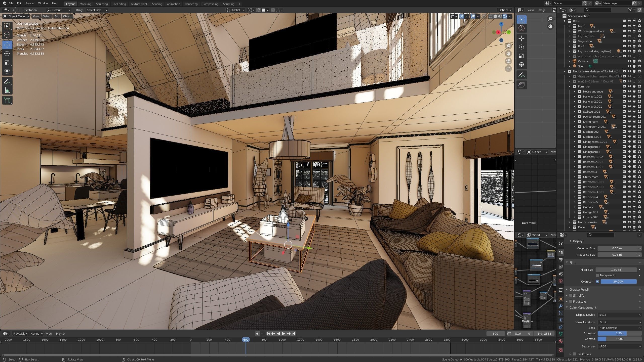Image resolution: width=644 pixels, height=362 pixels.
Task: Hide the Vegetation collection in viewport
Action: point(629,41)
